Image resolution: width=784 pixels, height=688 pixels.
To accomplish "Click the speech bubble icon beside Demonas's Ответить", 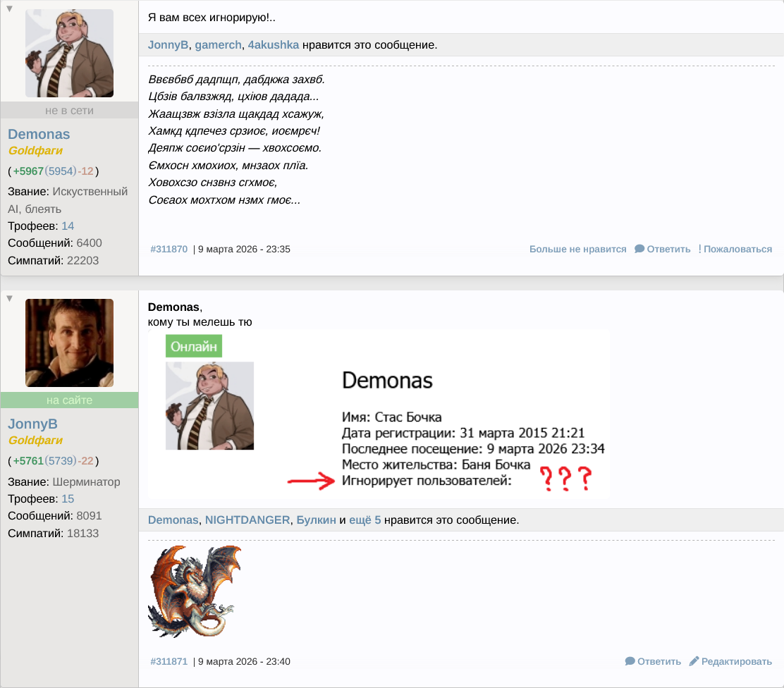I will 639,249.
